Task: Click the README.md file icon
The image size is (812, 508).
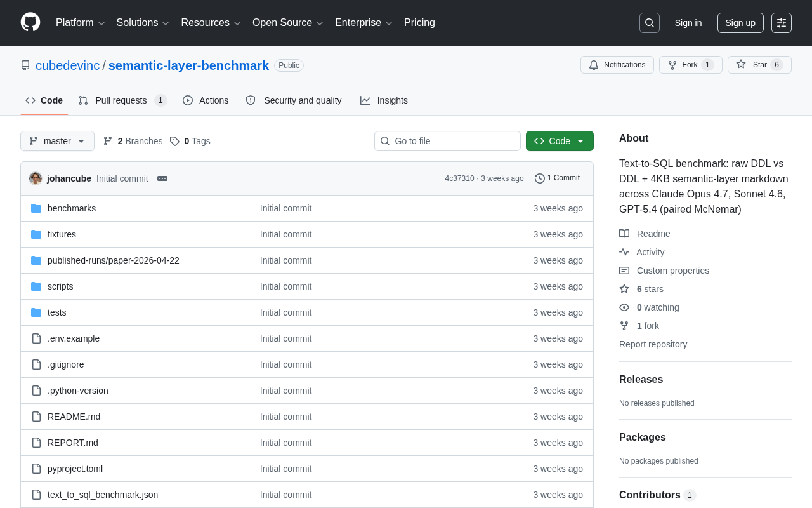Action: point(36,417)
